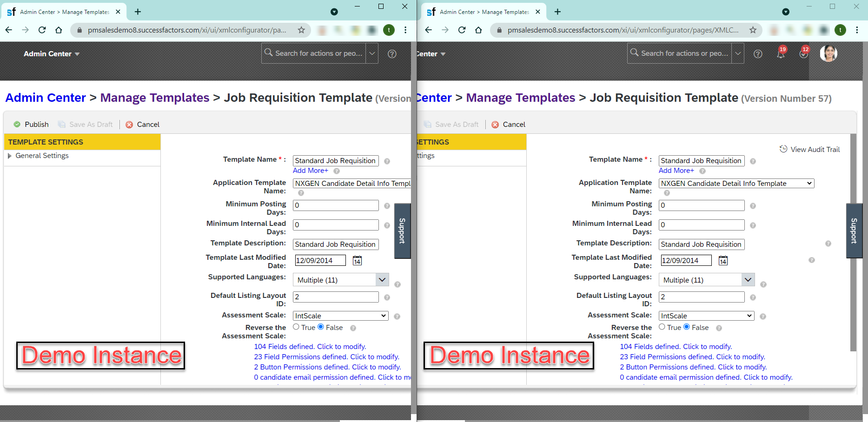Select True radio button in left window

click(x=296, y=327)
